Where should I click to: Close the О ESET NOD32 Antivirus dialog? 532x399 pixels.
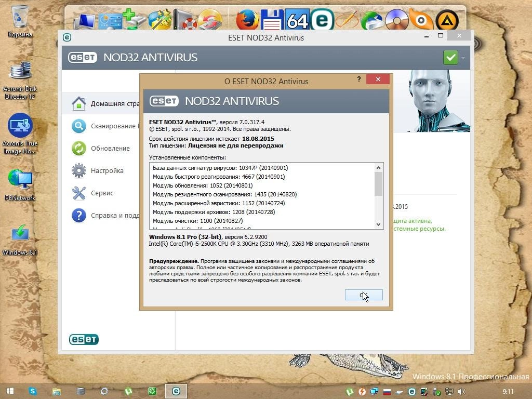click(x=378, y=79)
